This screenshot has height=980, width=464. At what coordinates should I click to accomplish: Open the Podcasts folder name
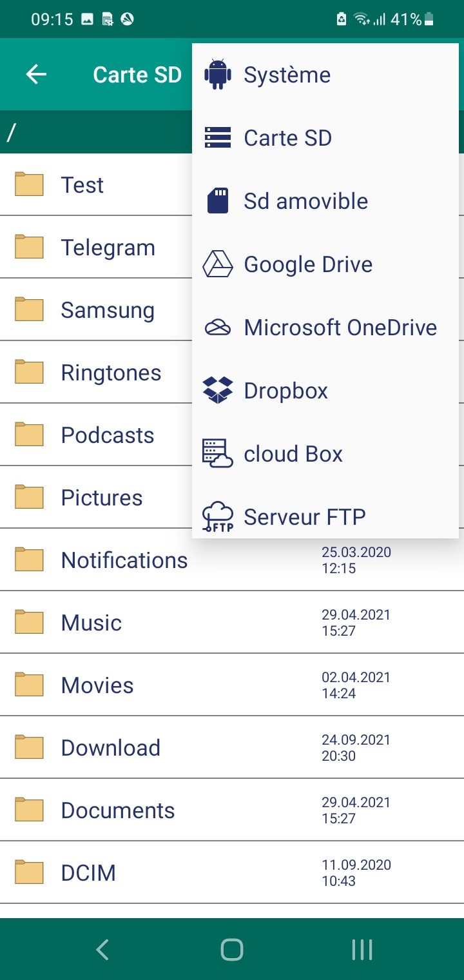(108, 435)
